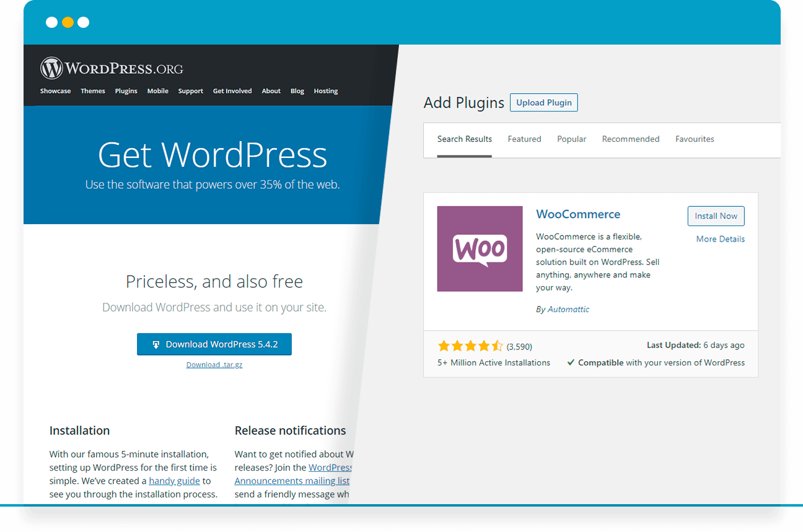Click the Download .tar.gz link

[214, 365]
